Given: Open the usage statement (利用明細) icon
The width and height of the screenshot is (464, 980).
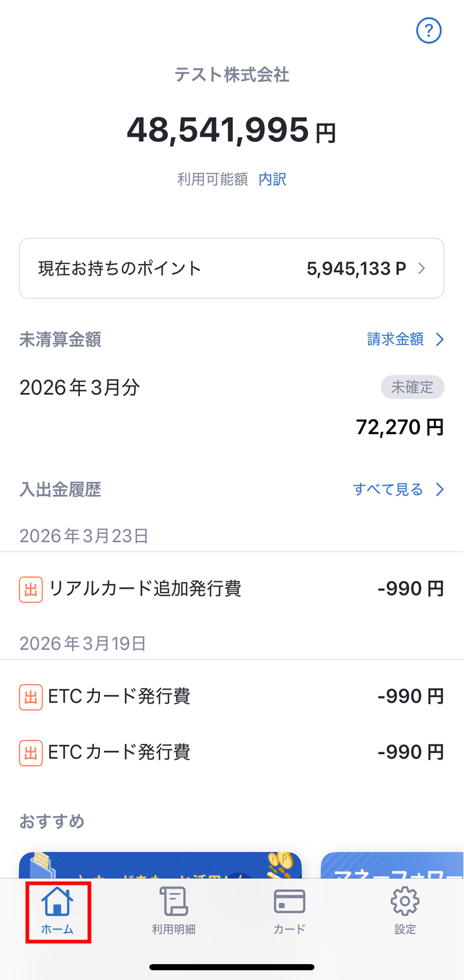Looking at the screenshot, I should tap(173, 901).
